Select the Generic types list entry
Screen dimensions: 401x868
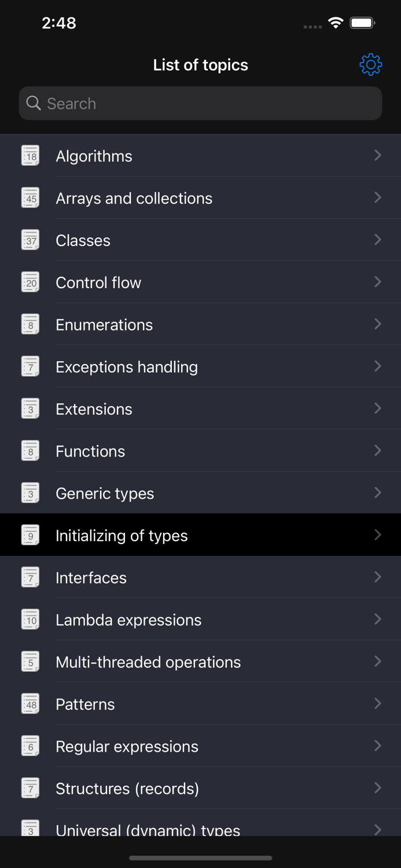200,492
